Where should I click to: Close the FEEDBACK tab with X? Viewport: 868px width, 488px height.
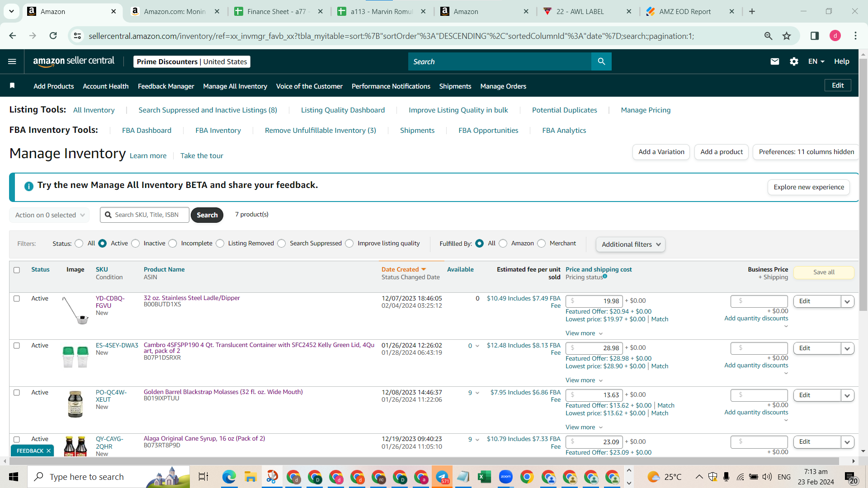pos(48,451)
